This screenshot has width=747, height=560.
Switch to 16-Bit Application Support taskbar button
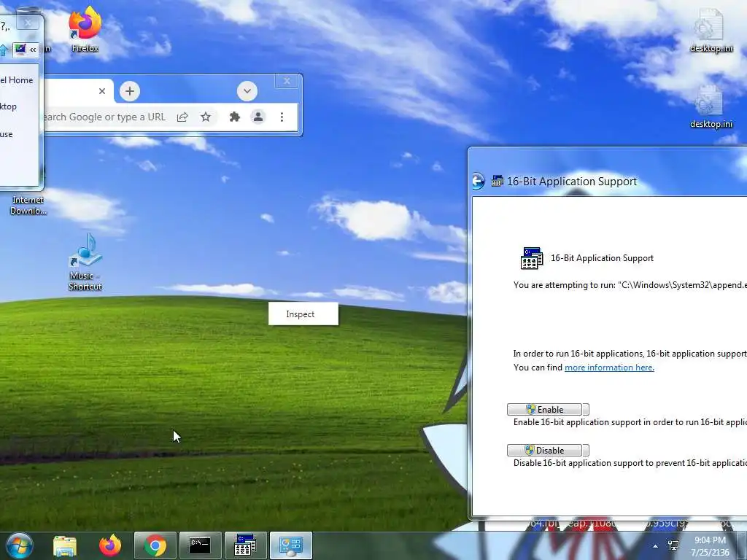click(245, 545)
